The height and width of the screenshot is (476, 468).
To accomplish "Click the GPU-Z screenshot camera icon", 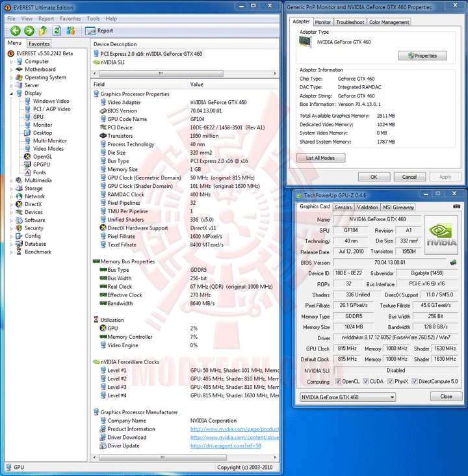I will coord(456,206).
